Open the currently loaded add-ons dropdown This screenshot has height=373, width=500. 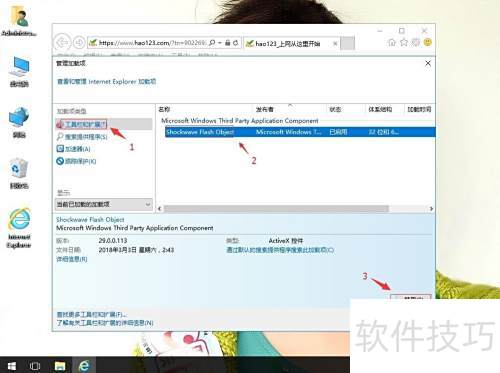point(104,204)
